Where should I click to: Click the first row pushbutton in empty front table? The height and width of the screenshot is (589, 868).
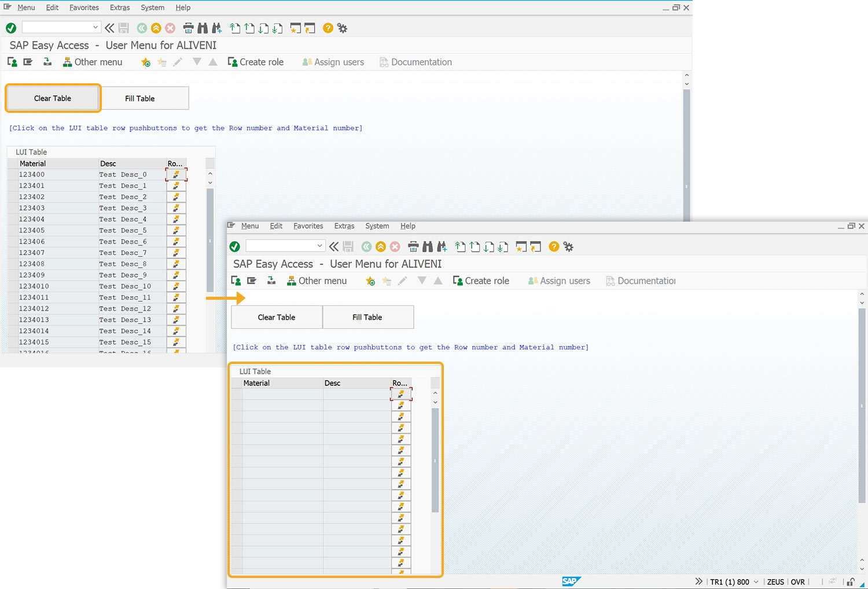401,394
